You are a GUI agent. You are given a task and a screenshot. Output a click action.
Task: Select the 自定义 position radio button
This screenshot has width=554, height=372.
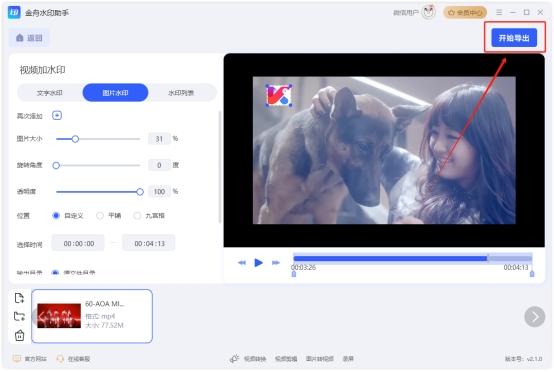point(56,215)
